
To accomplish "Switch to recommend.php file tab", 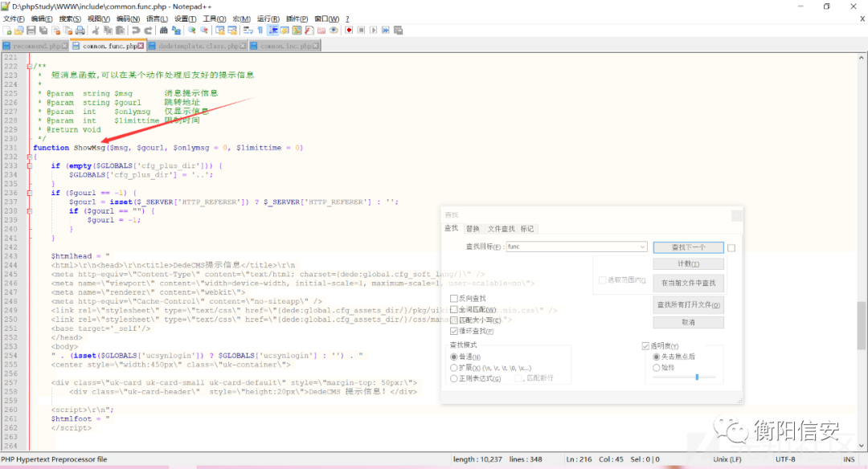I will 35,46.
